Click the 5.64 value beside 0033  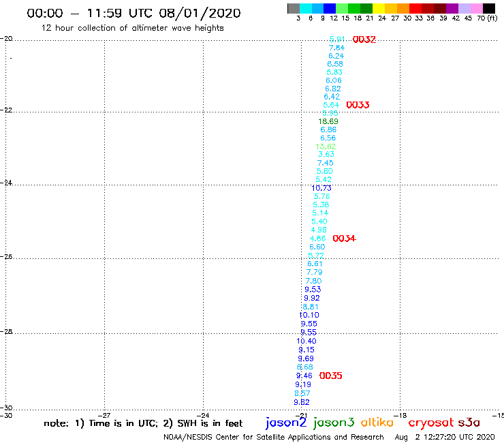click(x=331, y=105)
